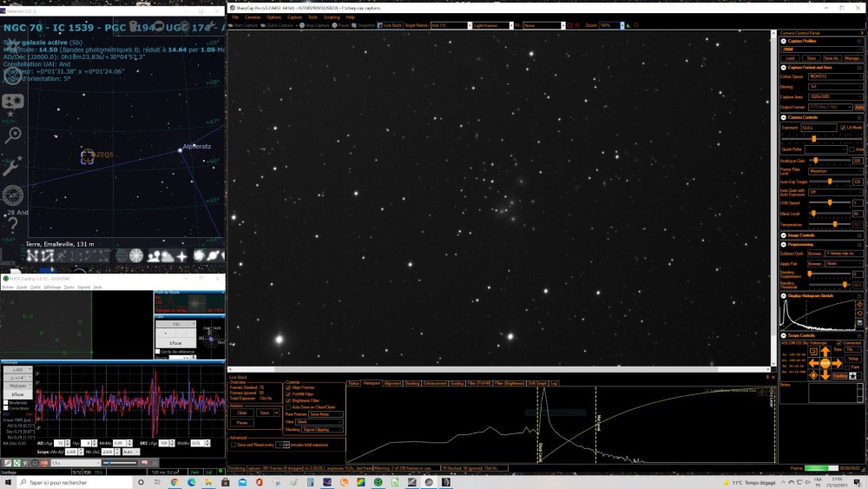Open Stellarium search window magnifier icon

coord(12,135)
